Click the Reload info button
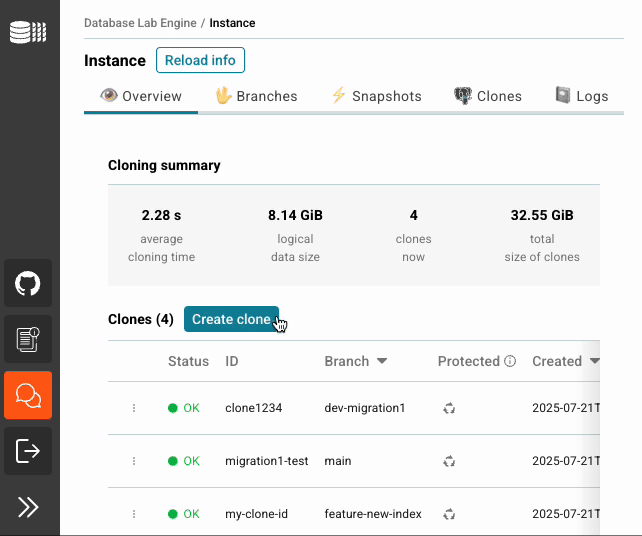Viewport: 642px width, 536px height. 200,60
